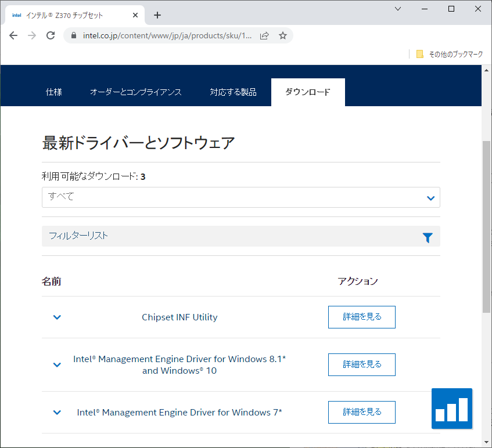This screenshot has width=492, height=448.
Task: Click the 最新ドライバーとソフトウェア heading
Action: (138, 143)
